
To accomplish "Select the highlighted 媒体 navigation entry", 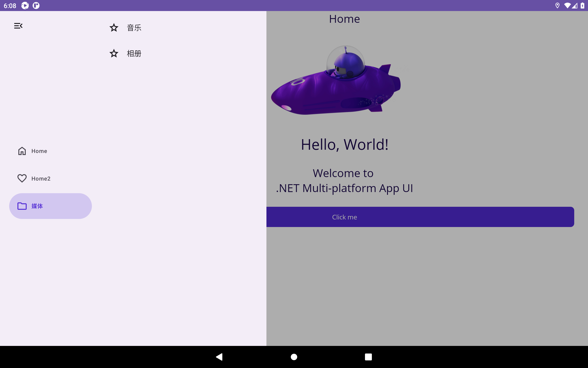I will click(x=51, y=206).
